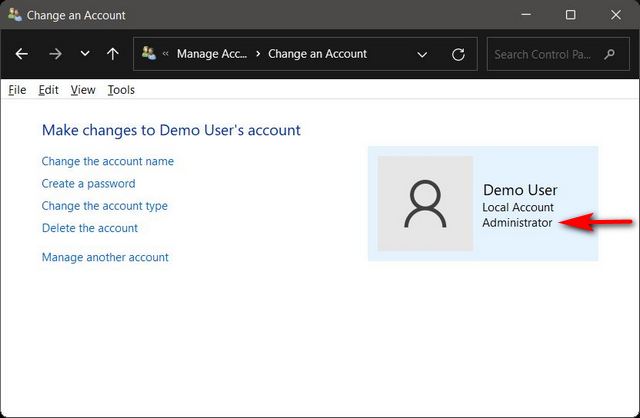The image size is (640, 418).
Task: Open Change the account type
Action: click(104, 206)
